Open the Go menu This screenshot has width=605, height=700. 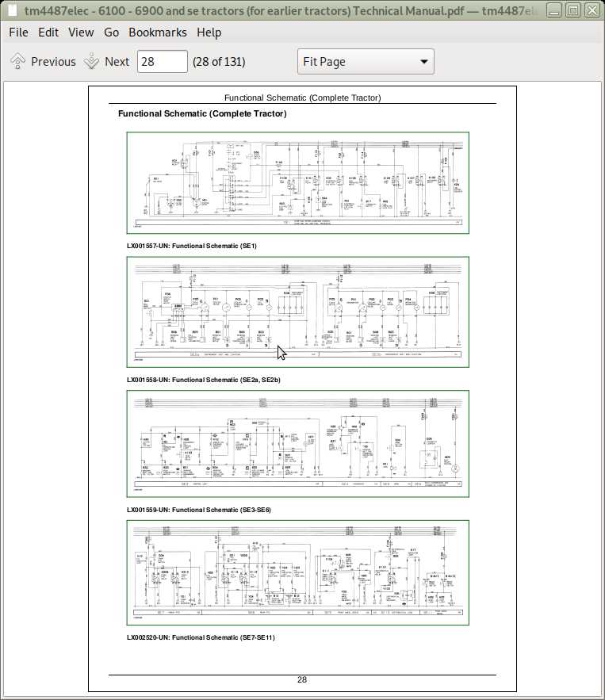tap(111, 33)
